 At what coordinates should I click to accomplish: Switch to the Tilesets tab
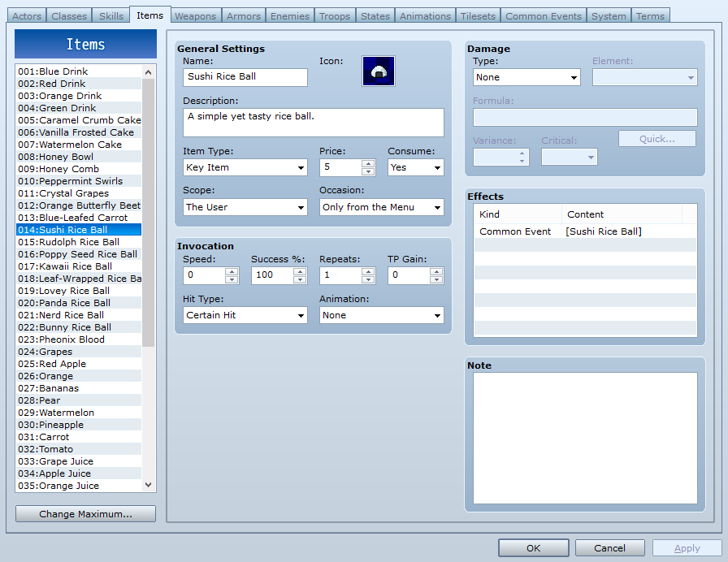point(478,15)
